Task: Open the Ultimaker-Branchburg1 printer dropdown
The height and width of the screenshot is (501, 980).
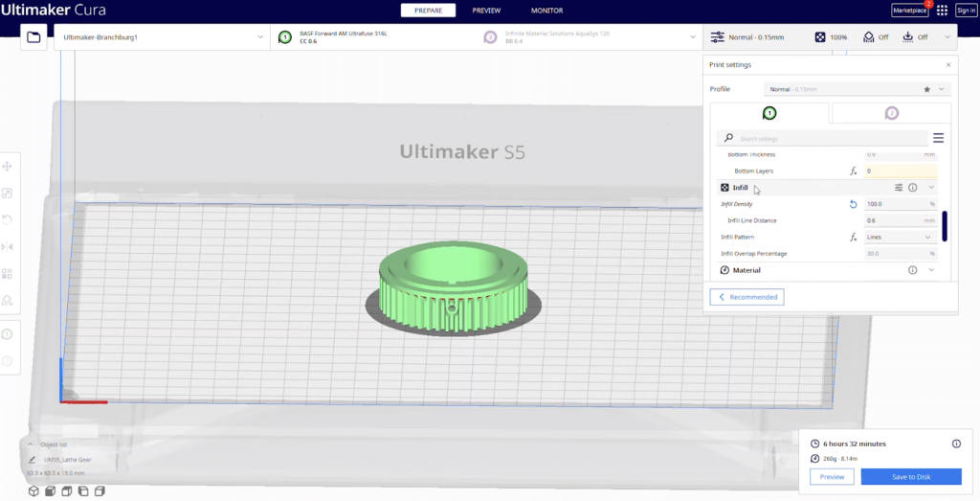Action: coord(163,37)
